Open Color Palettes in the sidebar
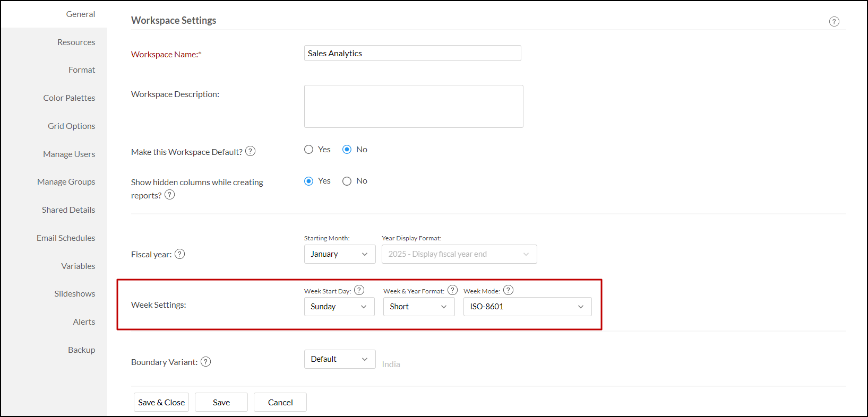 click(69, 98)
